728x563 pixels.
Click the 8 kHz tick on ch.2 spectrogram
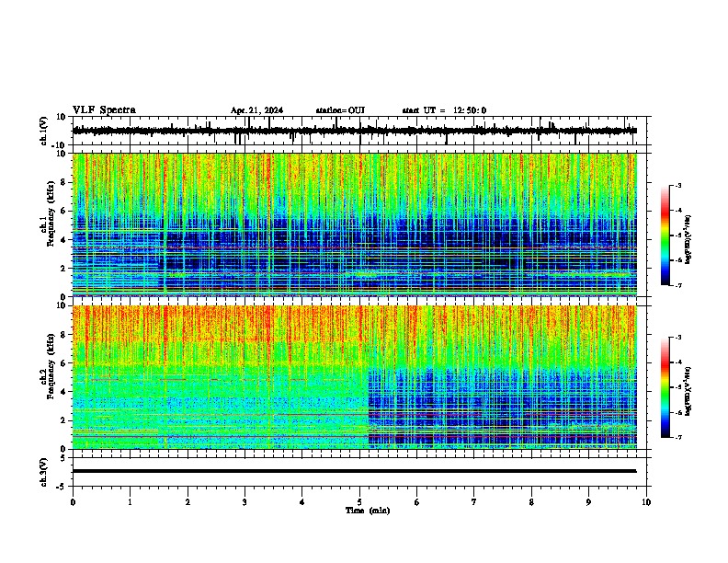click(x=63, y=335)
